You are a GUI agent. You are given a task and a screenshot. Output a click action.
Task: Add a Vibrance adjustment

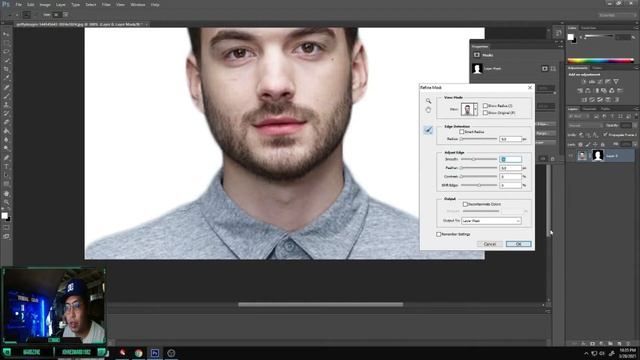click(616, 82)
